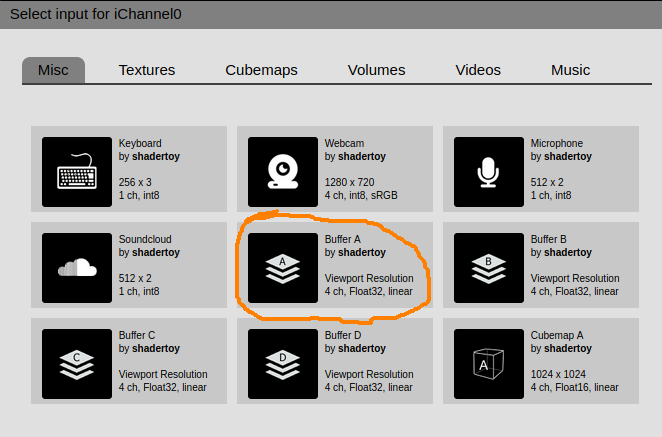Click the "Soundcloud" title text
Image resolution: width=662 pixels, height=437 pixels.
[145, 239]
